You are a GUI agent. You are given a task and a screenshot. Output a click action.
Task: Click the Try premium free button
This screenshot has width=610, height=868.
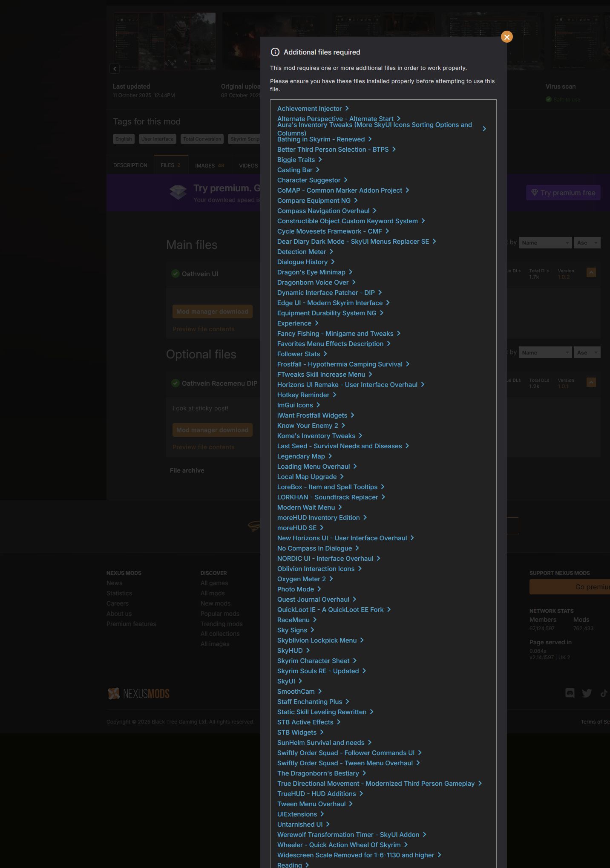pos(563,193)
